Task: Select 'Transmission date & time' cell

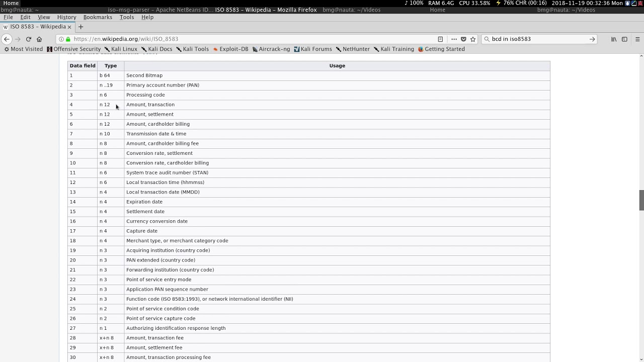Action: [x=337, y=134]
